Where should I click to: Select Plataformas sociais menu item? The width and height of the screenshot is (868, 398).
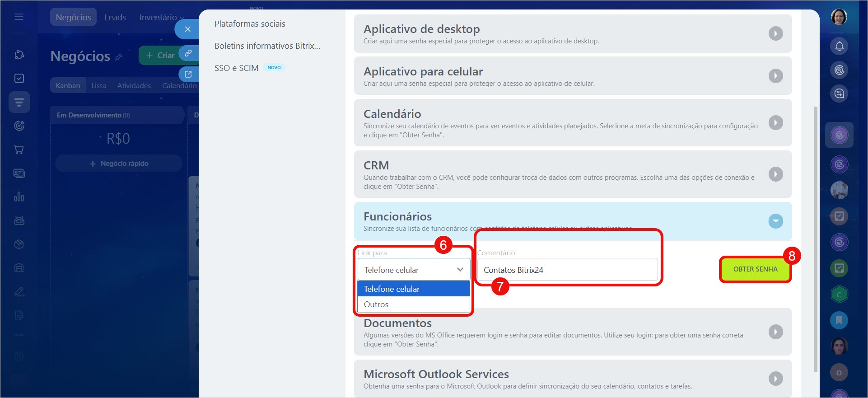[x=250, y=24]
